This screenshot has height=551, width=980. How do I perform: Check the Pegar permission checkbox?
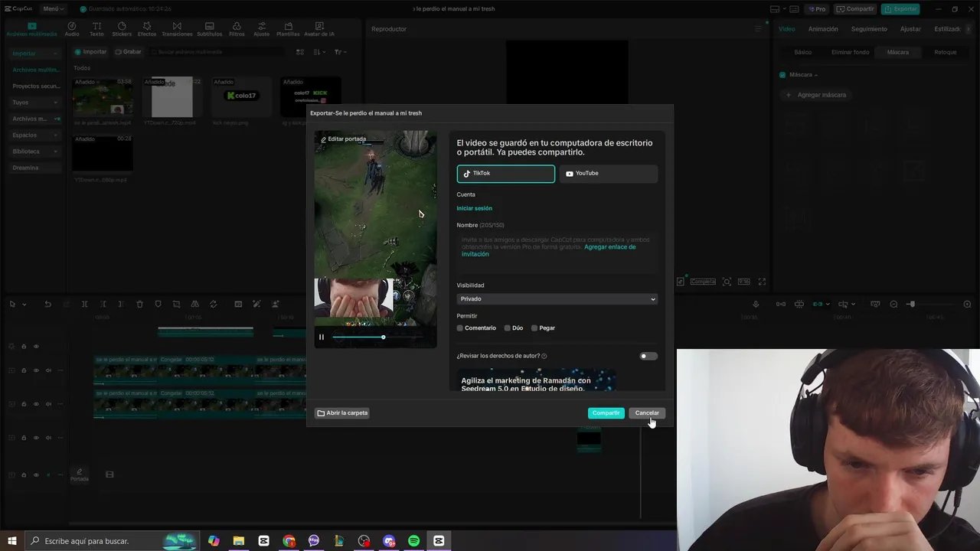click(534, 328)
